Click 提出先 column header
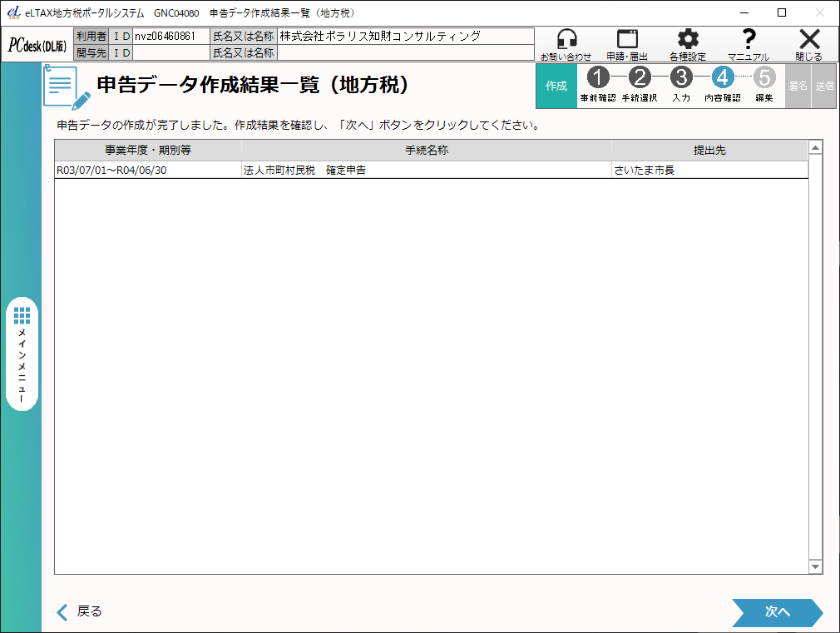This screenshot has height=633, width=840. (x=709, y=150)
